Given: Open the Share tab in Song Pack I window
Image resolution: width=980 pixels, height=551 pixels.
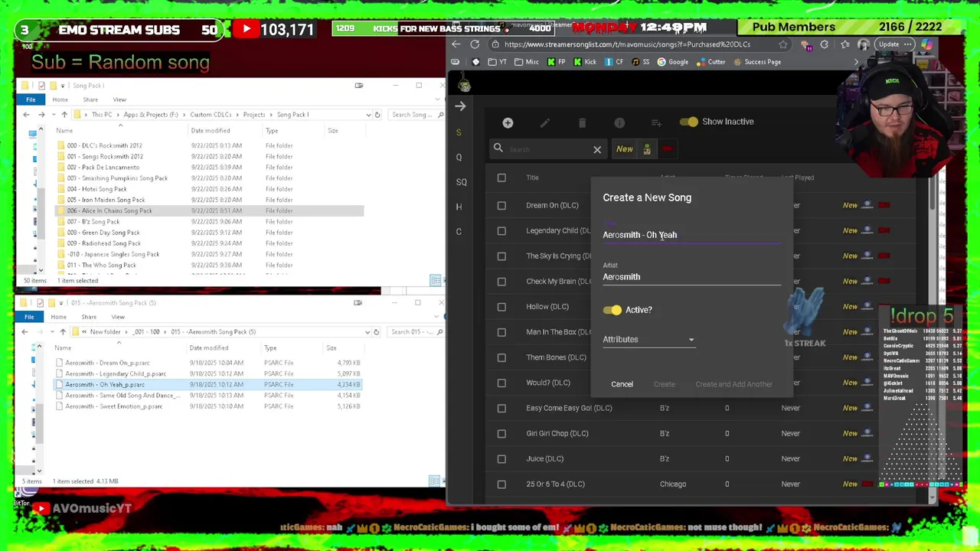Looking at the screenshot, I should click(x=90, y=99).
